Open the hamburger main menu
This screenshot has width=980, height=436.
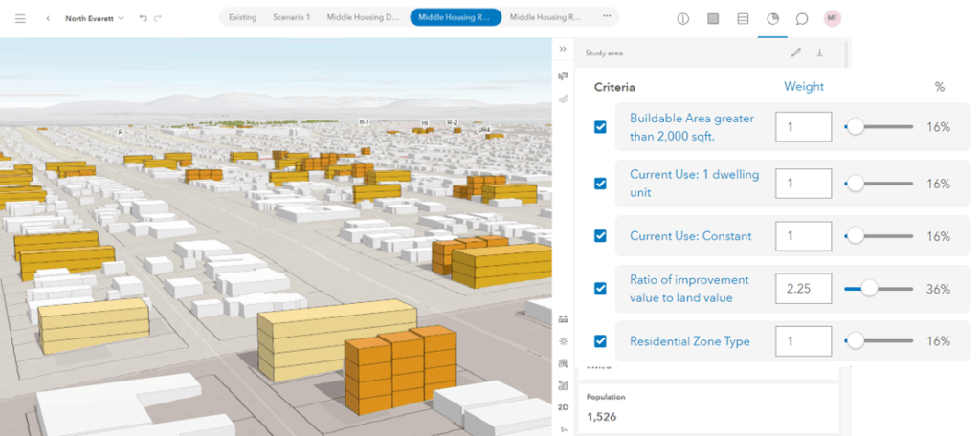[x=21, y=18]
